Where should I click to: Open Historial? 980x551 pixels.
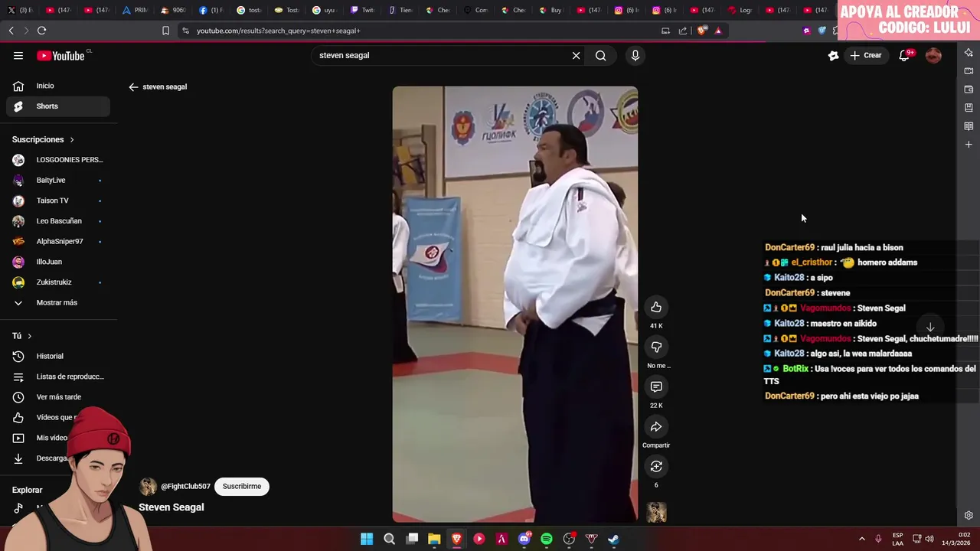(58, 356)
